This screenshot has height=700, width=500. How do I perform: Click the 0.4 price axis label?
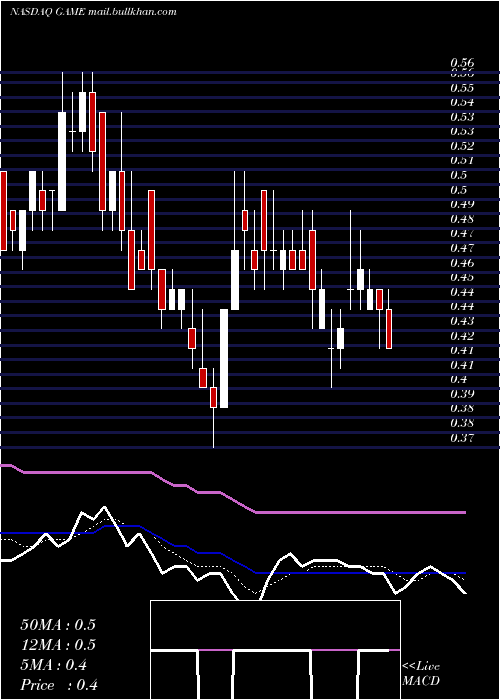click(458, 379)
